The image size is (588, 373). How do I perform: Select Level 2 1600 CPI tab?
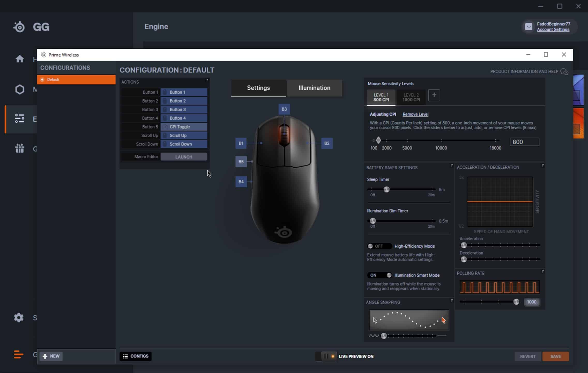tap(411, 97)
